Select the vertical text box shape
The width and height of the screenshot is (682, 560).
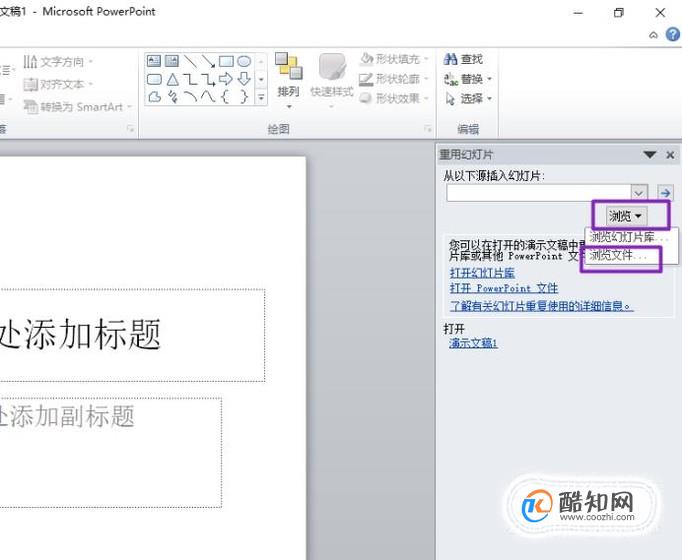tap(172, 61)
